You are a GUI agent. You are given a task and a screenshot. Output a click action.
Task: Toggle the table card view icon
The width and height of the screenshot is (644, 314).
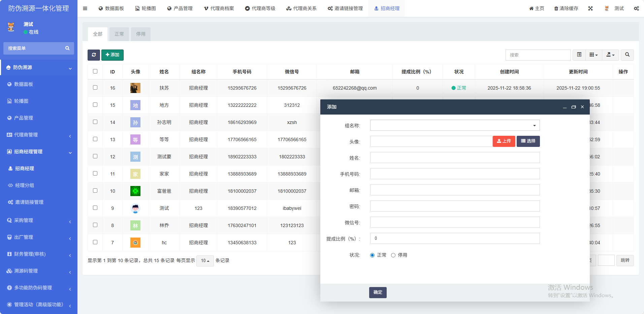click(x=579, y=55)
